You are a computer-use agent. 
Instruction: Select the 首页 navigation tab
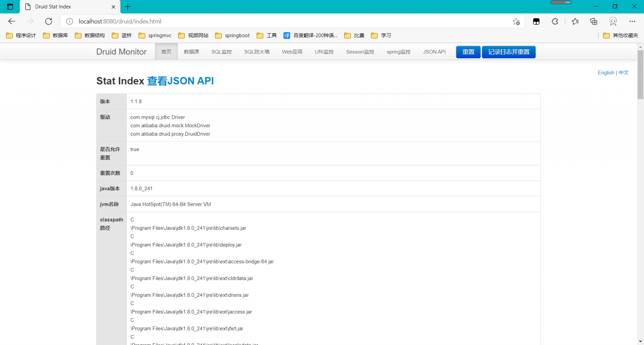point(166,52)
